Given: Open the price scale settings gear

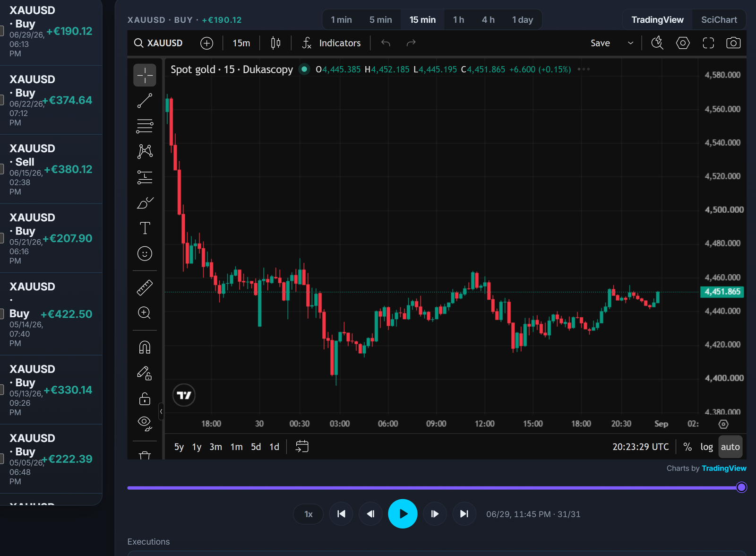Looking at the screenshot, I should pos(723,424).
